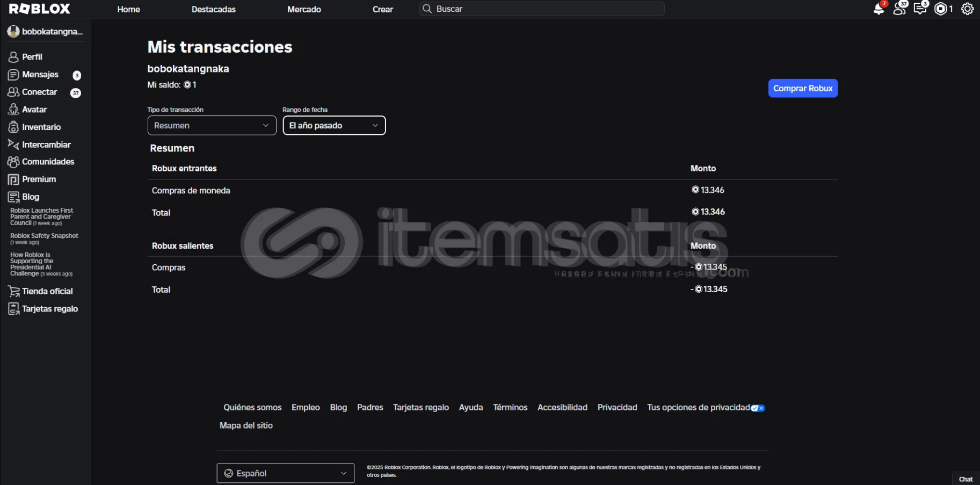Viewport: 980px width, 485px height.
Task: Open Premium in the sidebar
Action: tap(39, 179)
